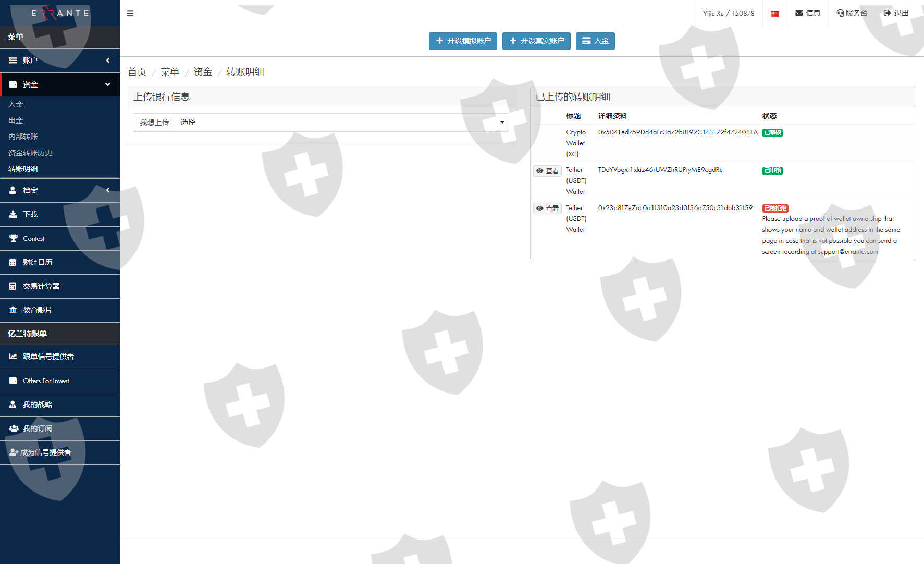Open 信息 messages in the top bar
924x564 pixels.
[807, 13]
